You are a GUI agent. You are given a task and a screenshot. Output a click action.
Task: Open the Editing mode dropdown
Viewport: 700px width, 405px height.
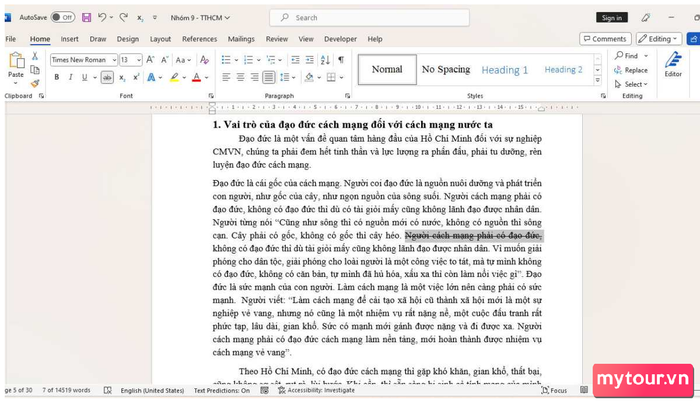click(x=658, y=39)
